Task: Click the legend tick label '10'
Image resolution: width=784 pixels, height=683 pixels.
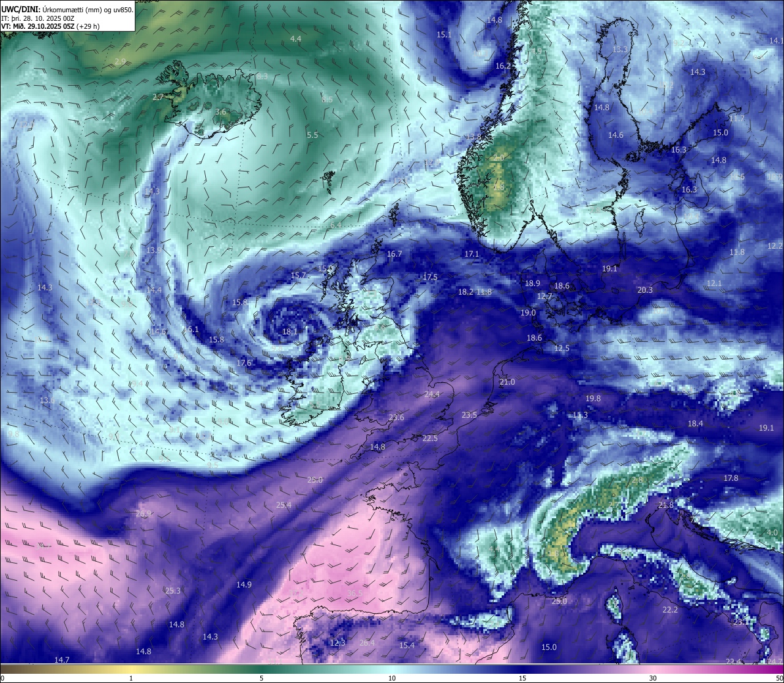Action: click(392, 678)
